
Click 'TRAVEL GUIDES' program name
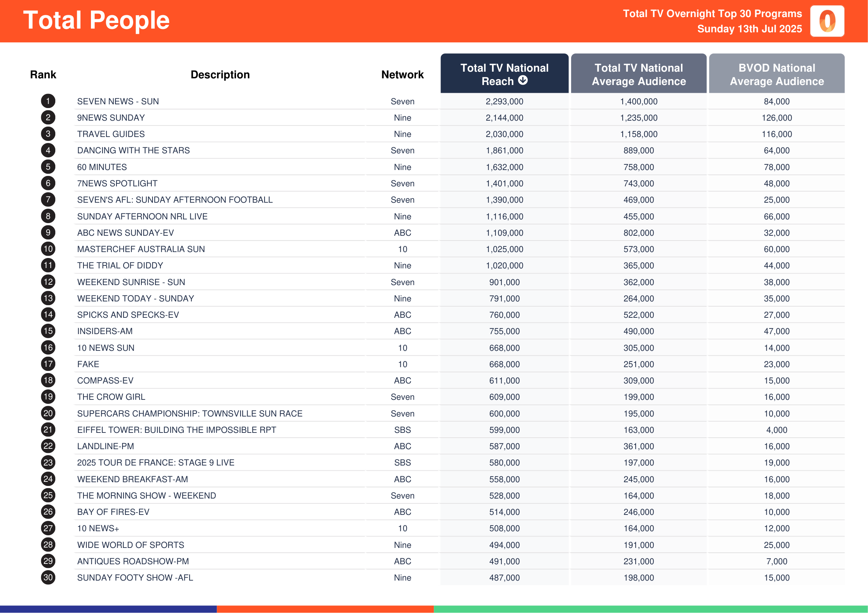(111, 134)
